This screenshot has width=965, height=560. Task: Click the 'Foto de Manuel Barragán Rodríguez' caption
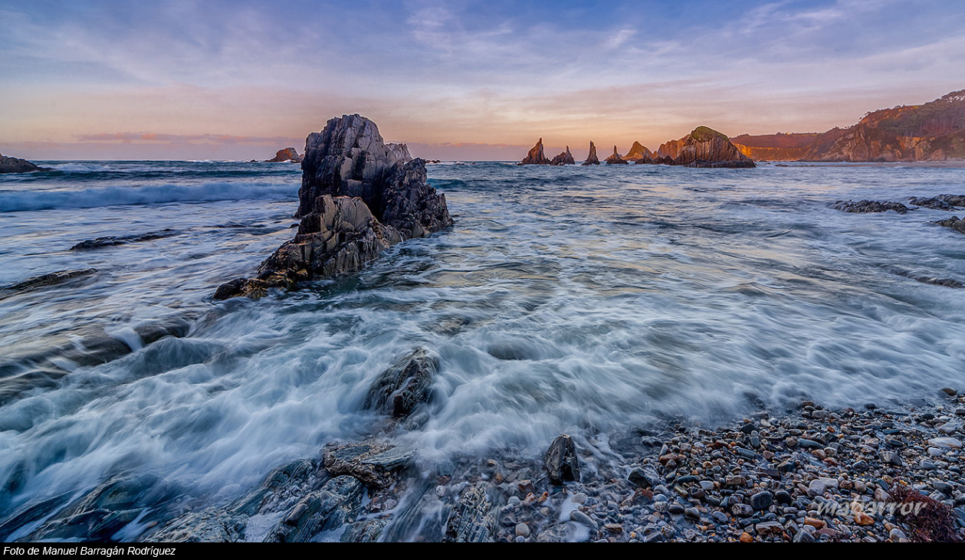coord(89,551)
